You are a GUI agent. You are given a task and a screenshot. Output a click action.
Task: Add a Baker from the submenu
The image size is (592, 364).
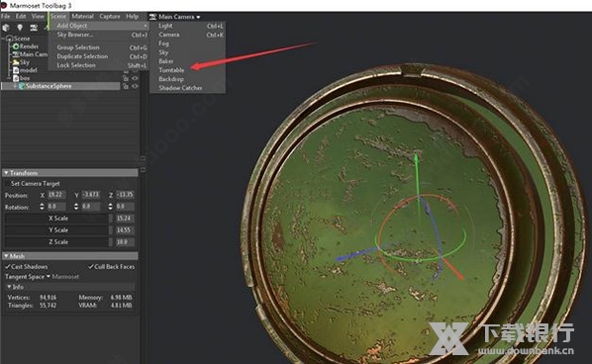click(x=188, y=61)
